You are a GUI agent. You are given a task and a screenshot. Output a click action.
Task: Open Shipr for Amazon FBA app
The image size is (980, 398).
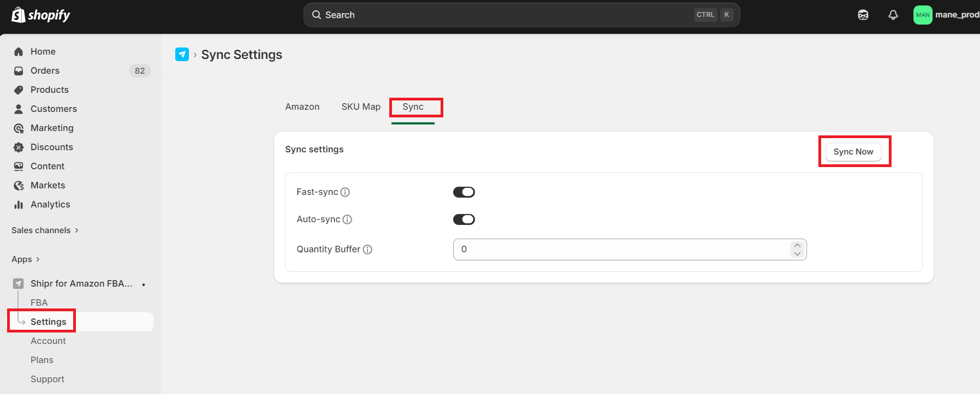(x=81, y=283)
